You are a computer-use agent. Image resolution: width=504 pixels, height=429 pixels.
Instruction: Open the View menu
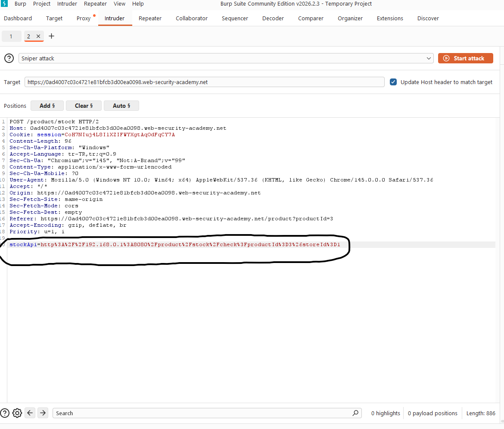(119, 4)
